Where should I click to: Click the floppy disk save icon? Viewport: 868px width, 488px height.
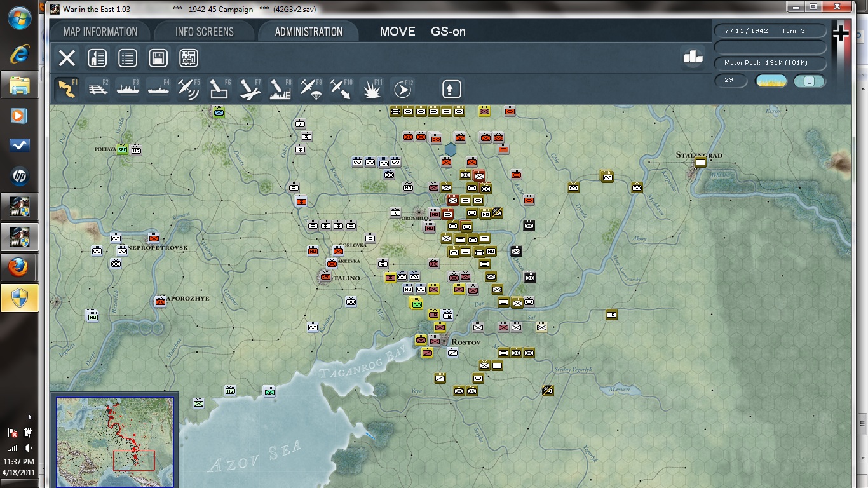click(x=158, y=58)
